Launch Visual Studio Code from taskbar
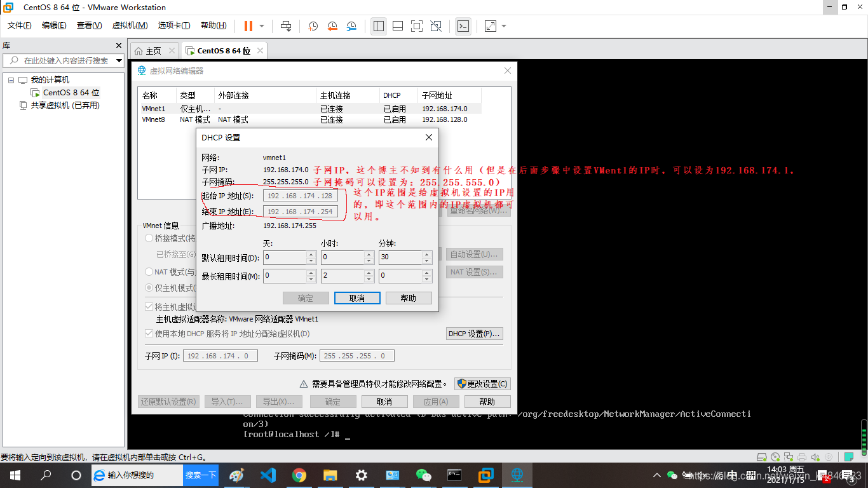The width and height of the screenshot is (868, 488). pos(268,475)
